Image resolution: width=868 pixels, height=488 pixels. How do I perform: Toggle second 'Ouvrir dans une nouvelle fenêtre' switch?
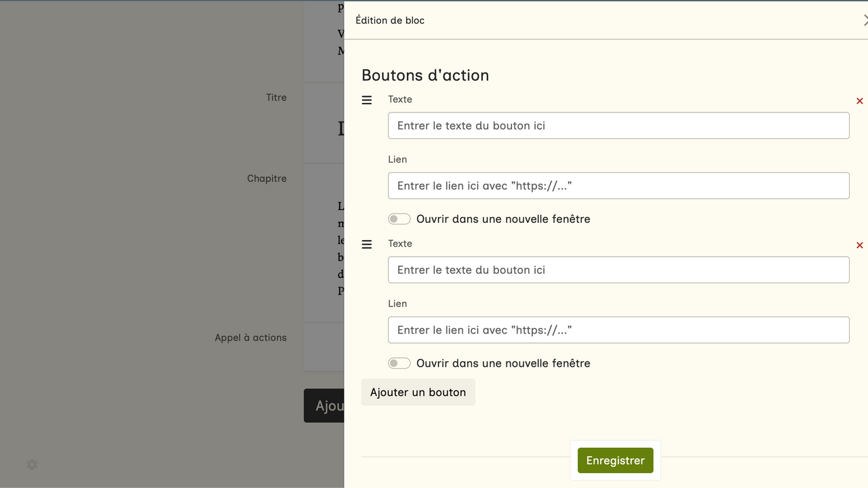point(399,363)
